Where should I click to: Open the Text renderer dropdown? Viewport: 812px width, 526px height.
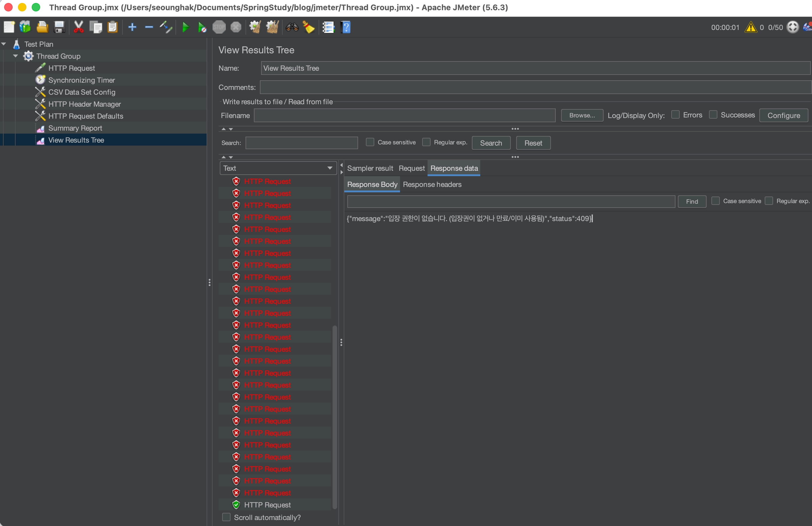[x=278, y=168]
